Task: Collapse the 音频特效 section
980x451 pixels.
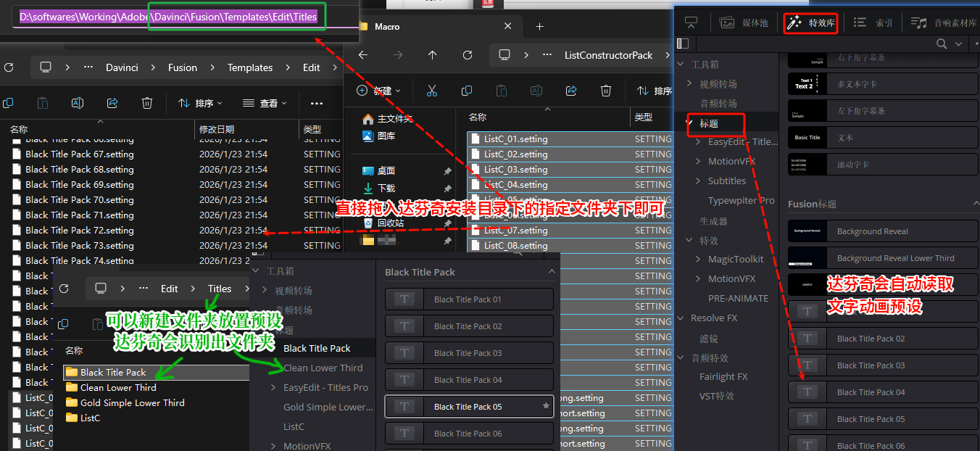Action: coord(681,357)
